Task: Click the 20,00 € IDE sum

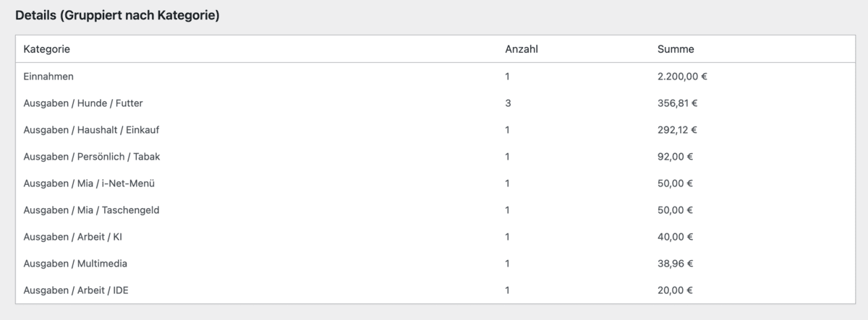Action: [675, 290]
